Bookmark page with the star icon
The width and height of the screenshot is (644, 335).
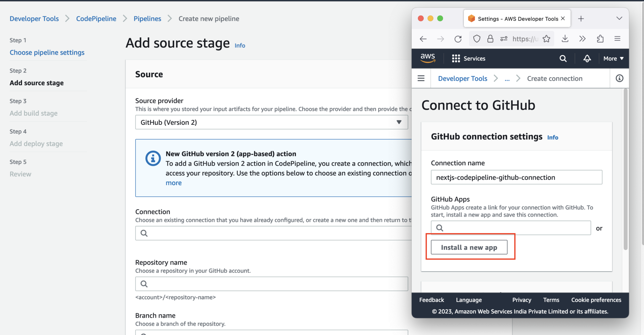tap(547, 39)
